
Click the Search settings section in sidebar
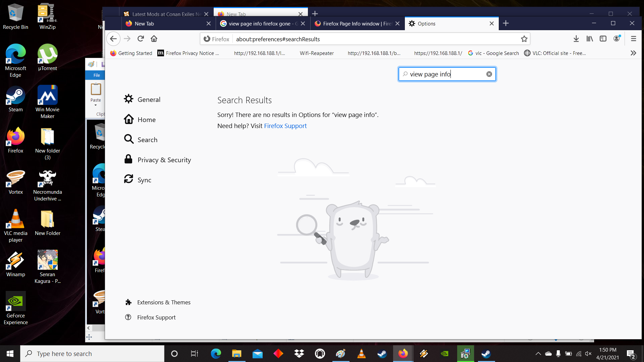[147, 140]
